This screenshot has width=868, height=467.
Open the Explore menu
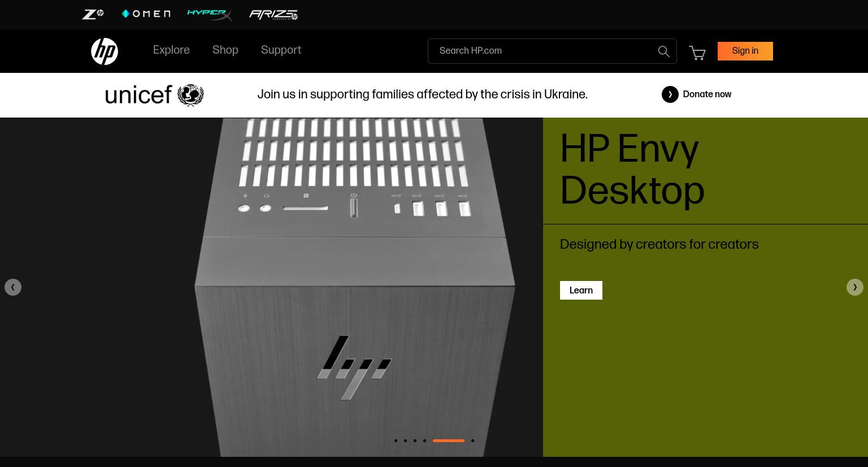[171, 50]
